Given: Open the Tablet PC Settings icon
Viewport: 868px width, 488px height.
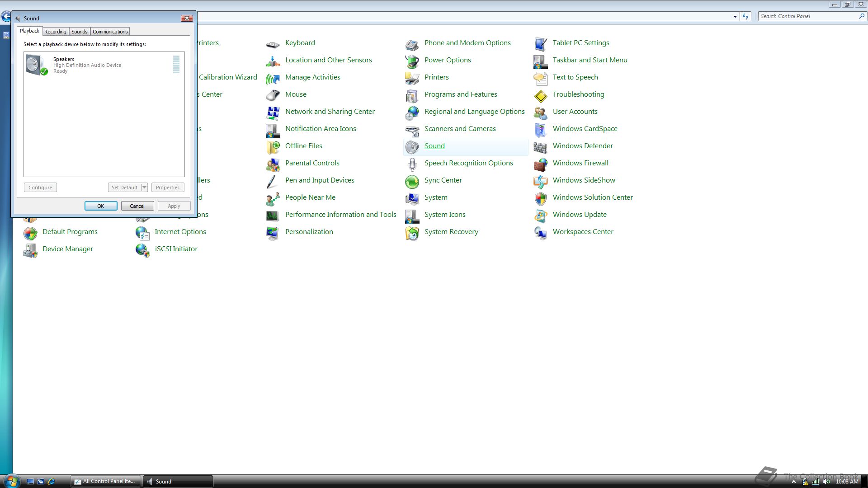Looking at the screenshot, I should click(540, 43).
